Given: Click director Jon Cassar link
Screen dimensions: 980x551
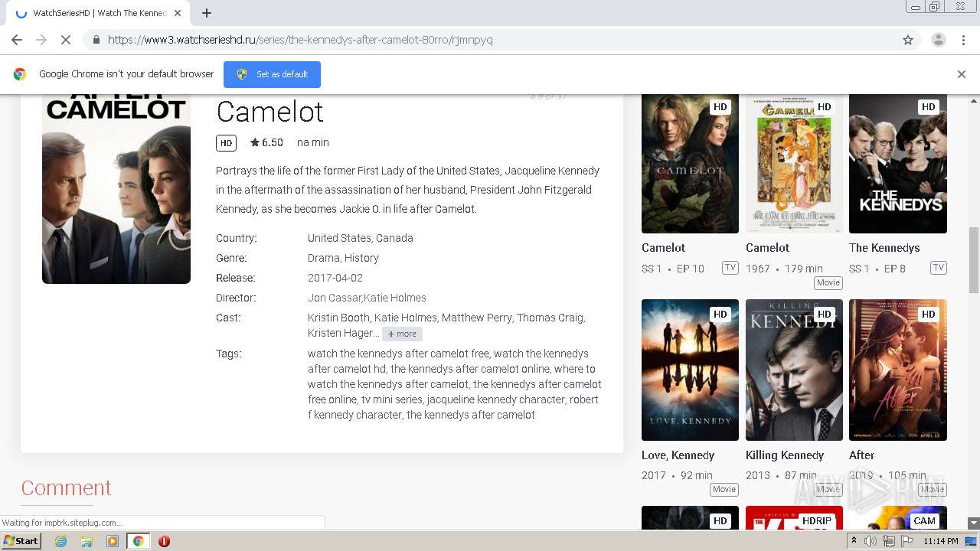Looking at the screenshot, I should coord(334,298).
